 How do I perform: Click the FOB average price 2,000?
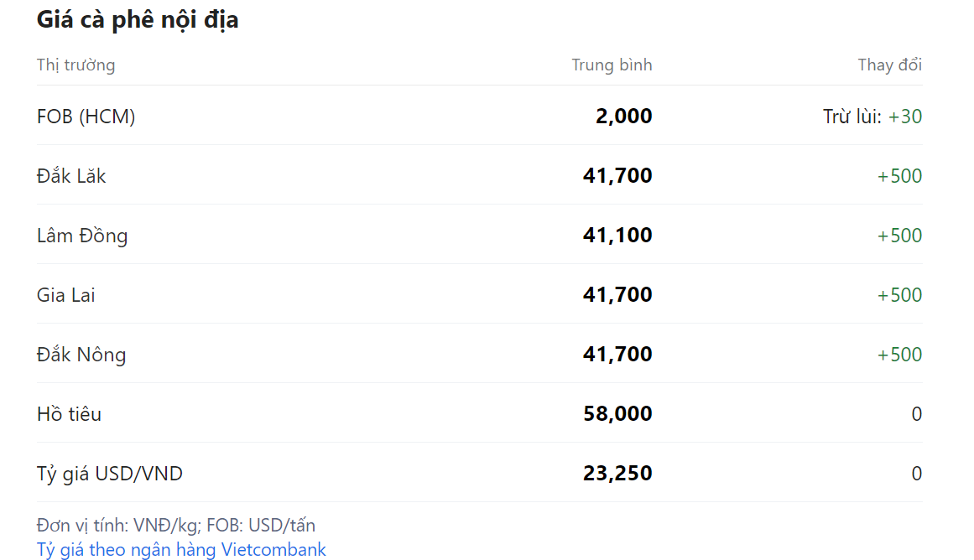click(x=623, y=117)
